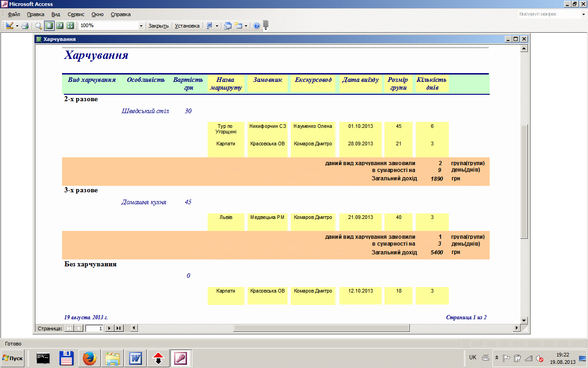Open the 100% zoom dropdown
This screenshot has height=368, width=588.
pyautogui.click(x=141, y=26)
